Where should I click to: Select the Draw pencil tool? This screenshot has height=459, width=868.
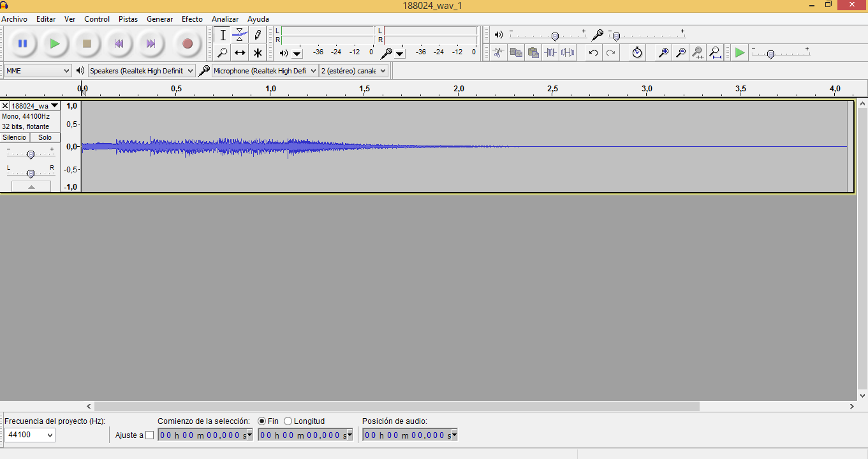pyautogui.click(x=258, y=34)
